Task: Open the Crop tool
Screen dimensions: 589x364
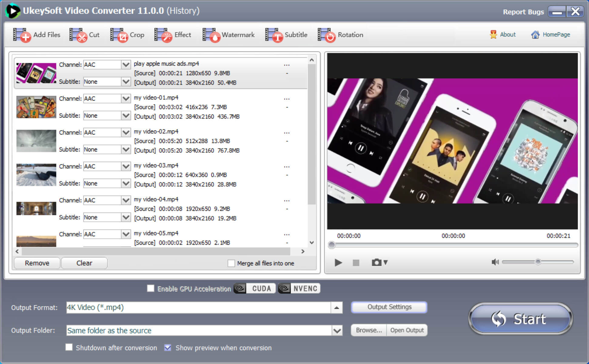Action: (x=131, y=35)
